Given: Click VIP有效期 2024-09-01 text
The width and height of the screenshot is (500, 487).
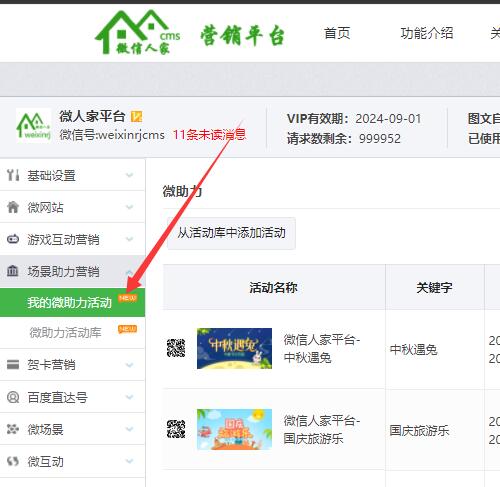Looking at the screenshot, I should tap(354, 119).
